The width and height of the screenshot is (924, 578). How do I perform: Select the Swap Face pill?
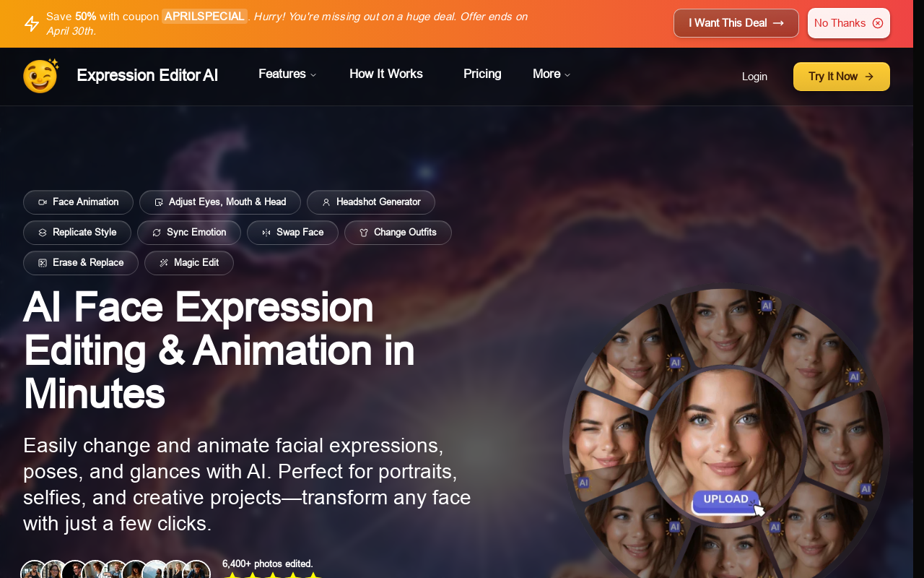[x=292, y=233]
